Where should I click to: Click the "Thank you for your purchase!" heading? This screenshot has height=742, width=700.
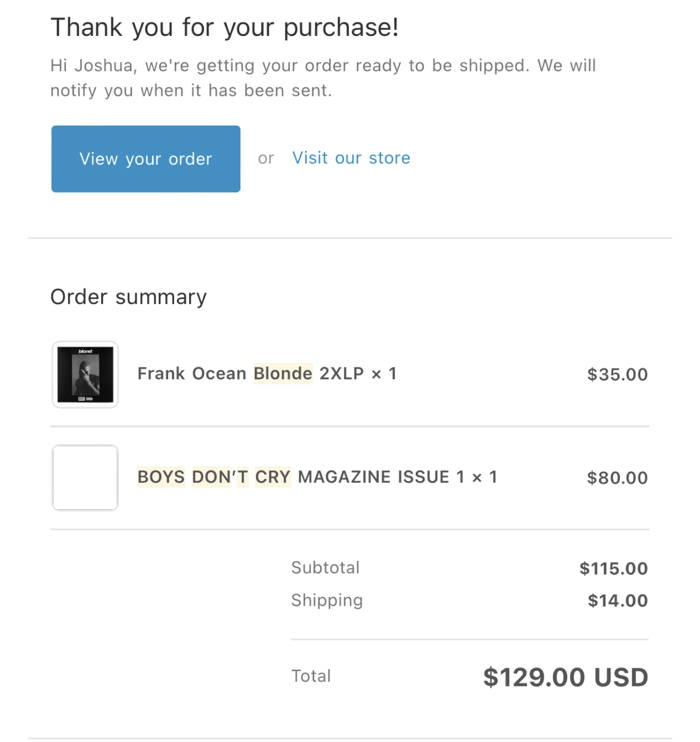pyautogui.click(x=224, y=28)
